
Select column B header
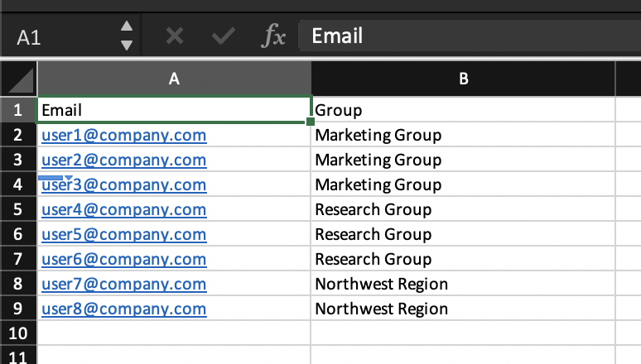463,79
